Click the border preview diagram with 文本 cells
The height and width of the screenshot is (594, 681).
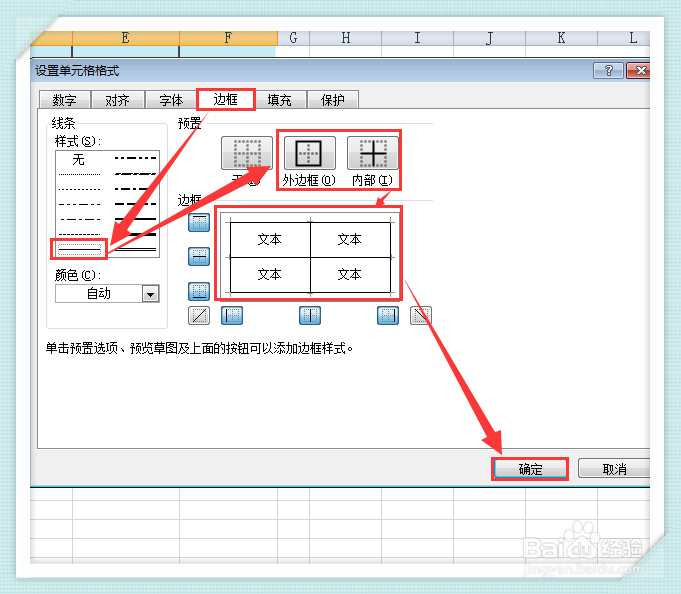[x=310, y=257]
